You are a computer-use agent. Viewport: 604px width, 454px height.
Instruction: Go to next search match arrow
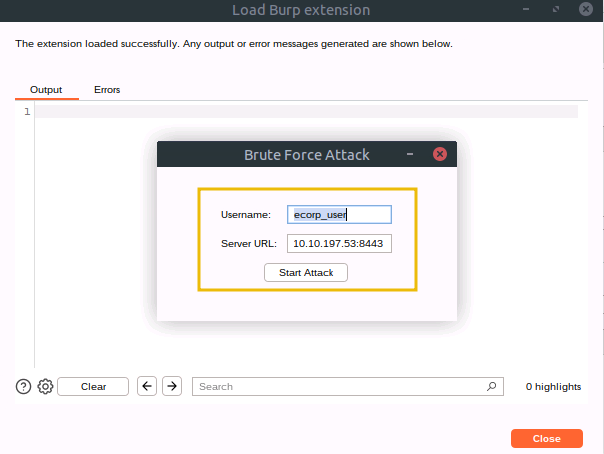[x=172, y=386]
